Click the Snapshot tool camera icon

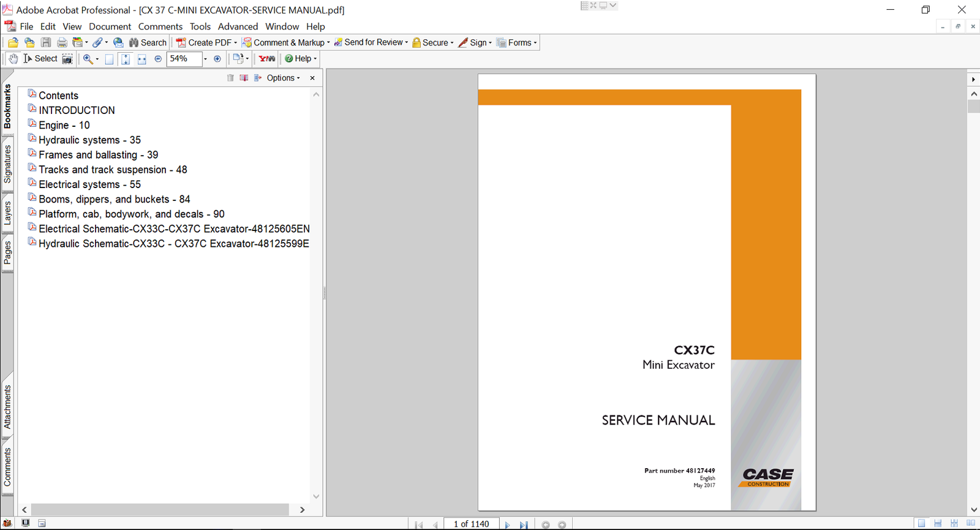click(67, 59)
